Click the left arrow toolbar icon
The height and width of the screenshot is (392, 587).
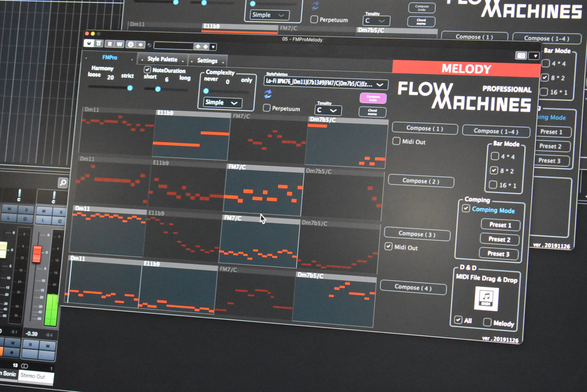141,45
